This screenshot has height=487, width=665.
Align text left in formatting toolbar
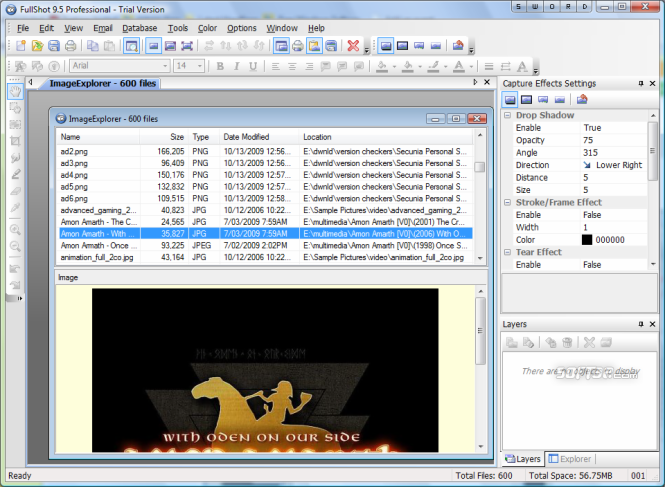pyautogui.click(x=276, y=66)
